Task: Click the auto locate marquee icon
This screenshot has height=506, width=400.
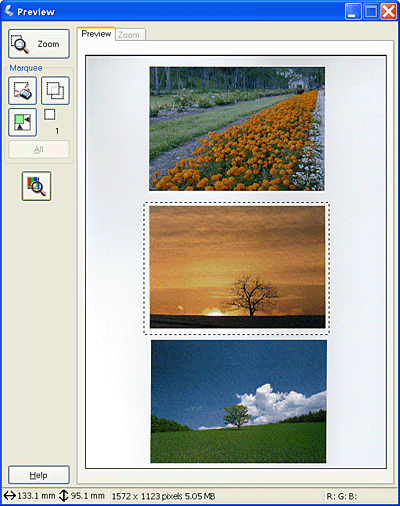Action: point(22,122)
